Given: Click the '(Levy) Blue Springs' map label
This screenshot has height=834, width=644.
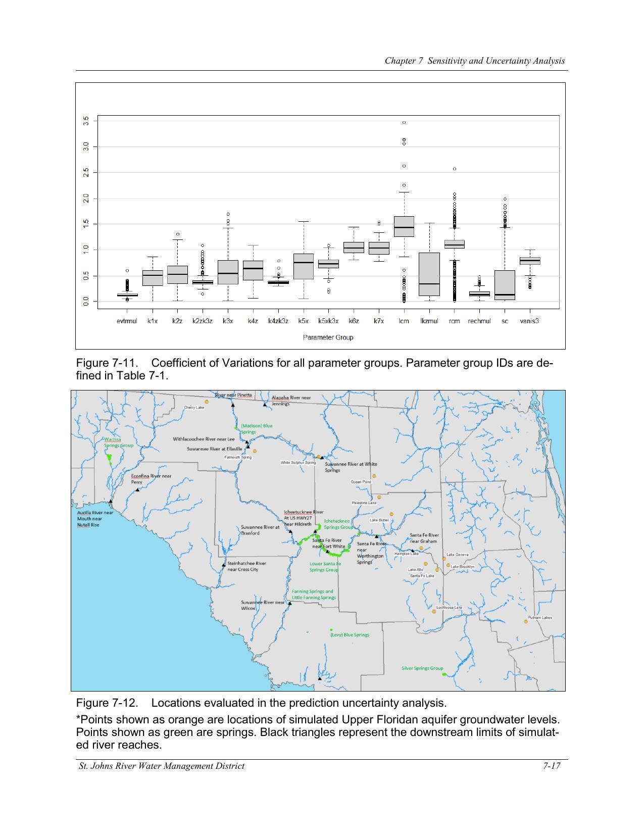Looking at the screenshot, I should click(x=350, y=635).
